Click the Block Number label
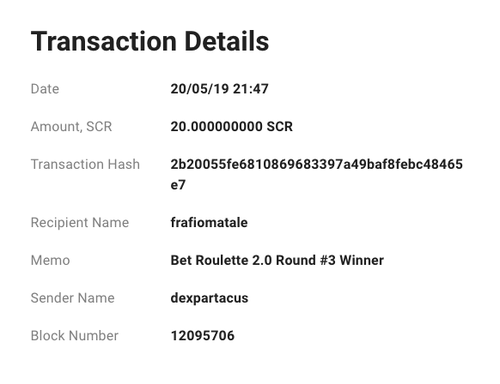Screen dimensions: 500x384 75,335
